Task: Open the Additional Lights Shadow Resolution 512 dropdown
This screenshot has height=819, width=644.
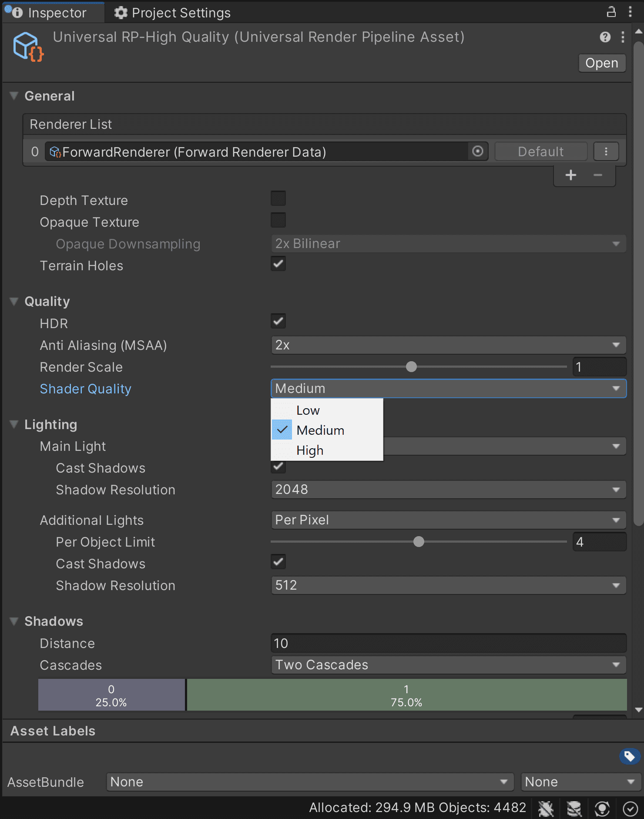Action: [x=449, y=585]
